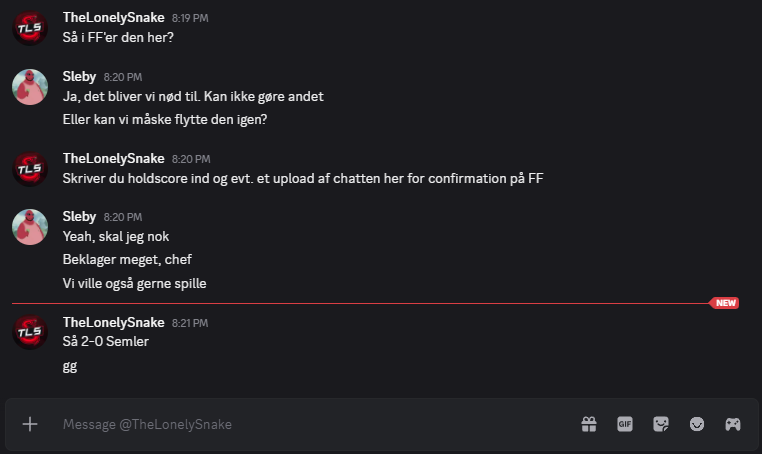Open the attachment plus button

[x=30, y=424]
